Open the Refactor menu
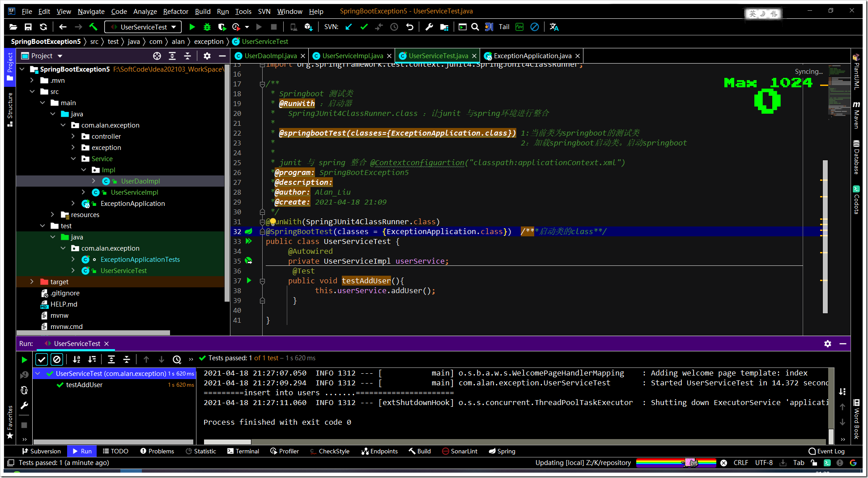868x478 pixels. (175, 11)
